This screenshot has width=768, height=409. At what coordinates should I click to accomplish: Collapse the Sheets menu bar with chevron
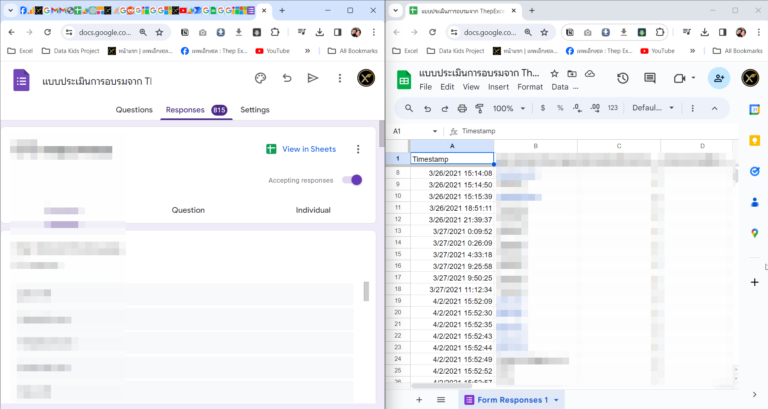click(x=715, y=108)
